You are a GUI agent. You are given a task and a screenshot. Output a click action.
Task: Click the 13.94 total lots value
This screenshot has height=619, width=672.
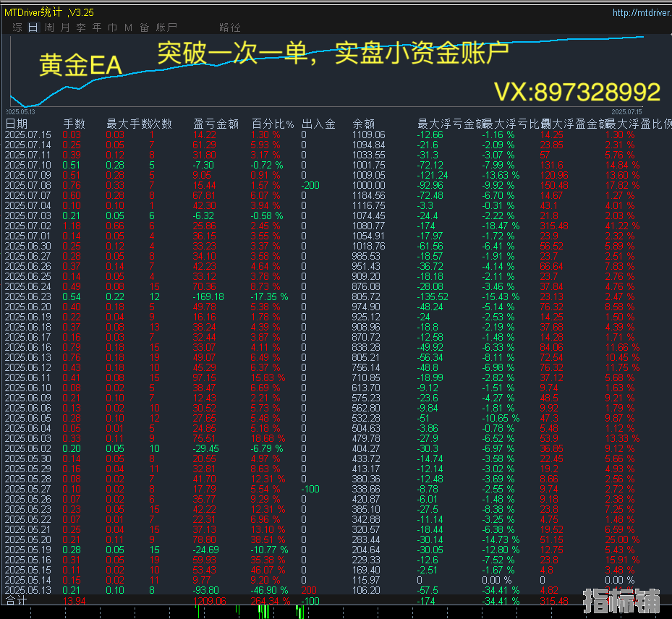(x=74, y=601)
